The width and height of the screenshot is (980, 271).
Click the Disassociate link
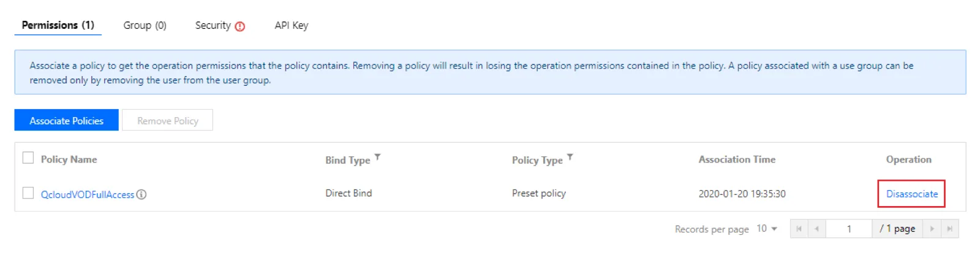pyautogui.click(x=912, y=194)
